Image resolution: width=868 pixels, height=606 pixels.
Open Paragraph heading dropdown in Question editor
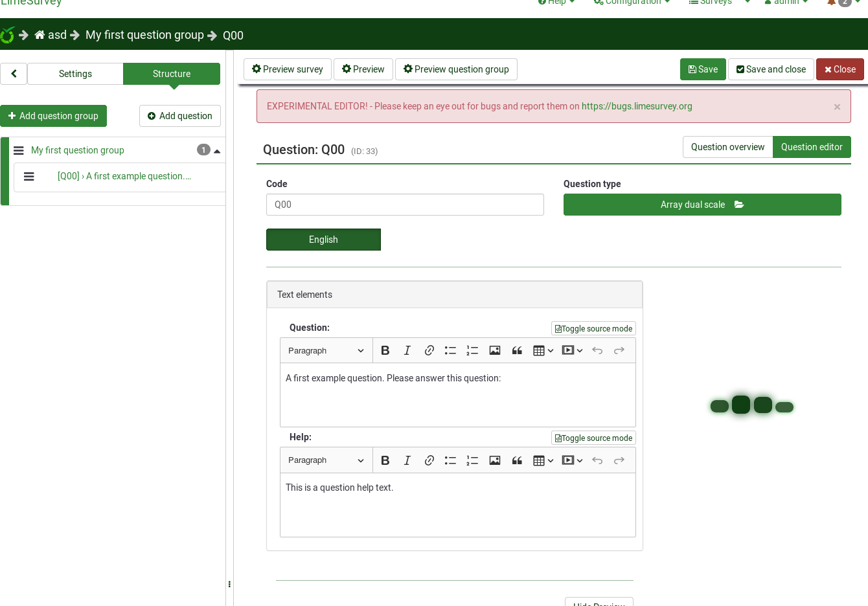tap(326, 350)
